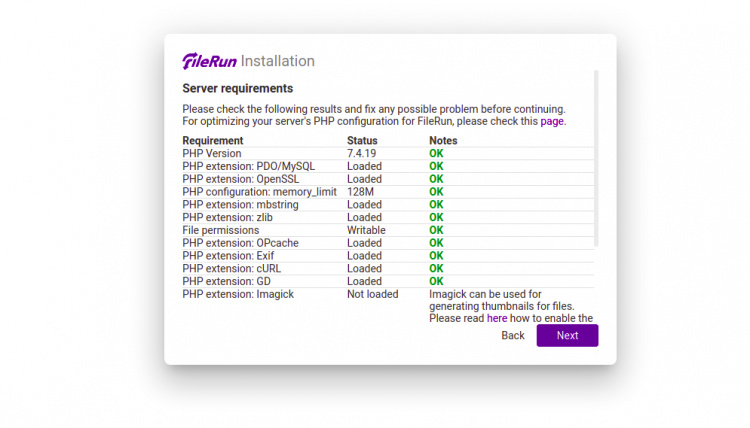
Task: Click the "Notes" column header
Action: [443, 141]
